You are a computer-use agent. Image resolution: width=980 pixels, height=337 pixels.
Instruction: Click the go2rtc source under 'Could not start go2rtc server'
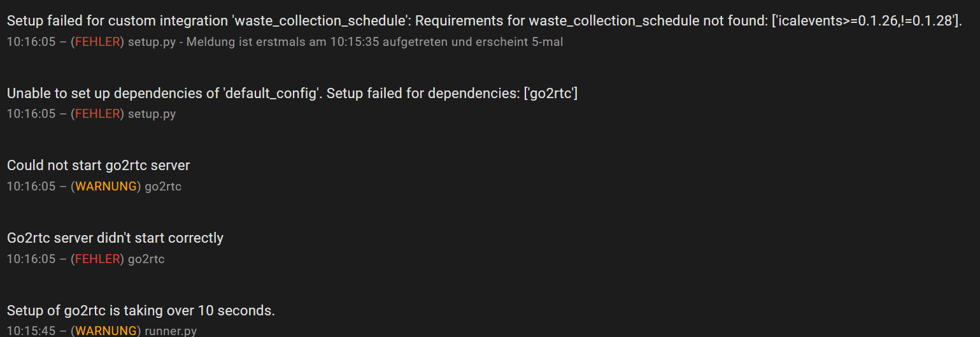[x=163, y=187]
